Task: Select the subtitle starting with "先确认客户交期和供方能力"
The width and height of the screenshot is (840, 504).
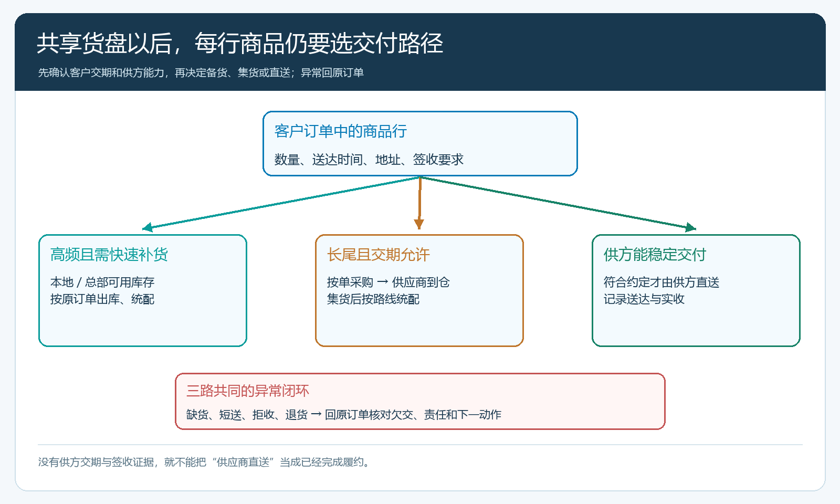Action: 201,72
